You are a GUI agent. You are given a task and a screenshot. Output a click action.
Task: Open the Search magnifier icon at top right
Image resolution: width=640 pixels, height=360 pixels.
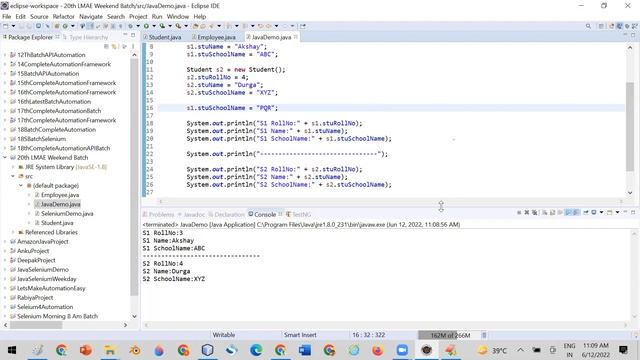pyautogui.click(x=588, y=26)
